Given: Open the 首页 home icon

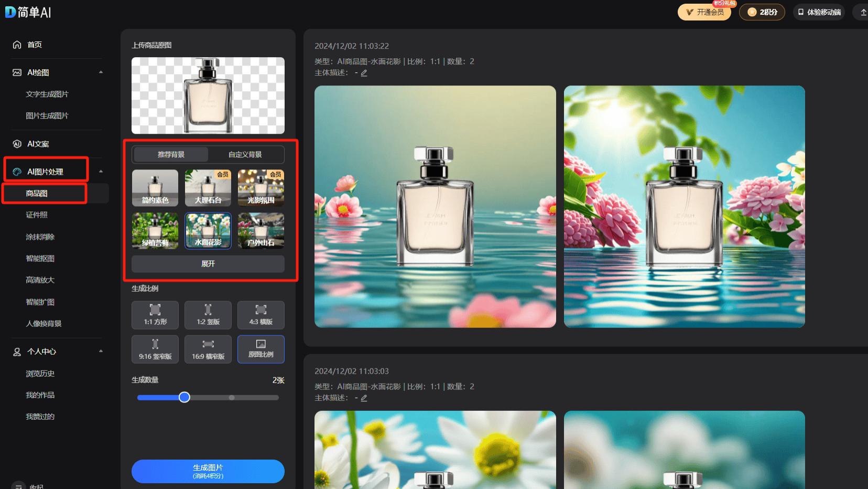Looking at the screenshot, I should pyautogui.click(x=17, y=45).
